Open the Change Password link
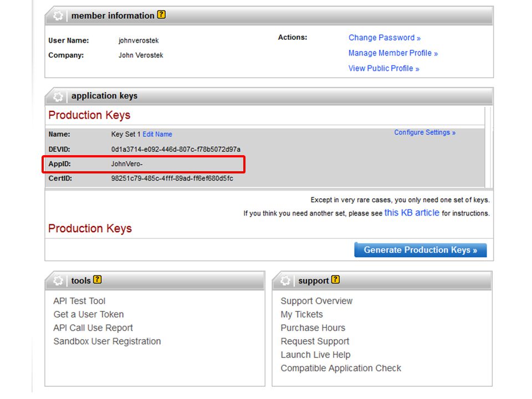This screenshot has width=532, height=399. pyautogui.click(x=385, y=38)
